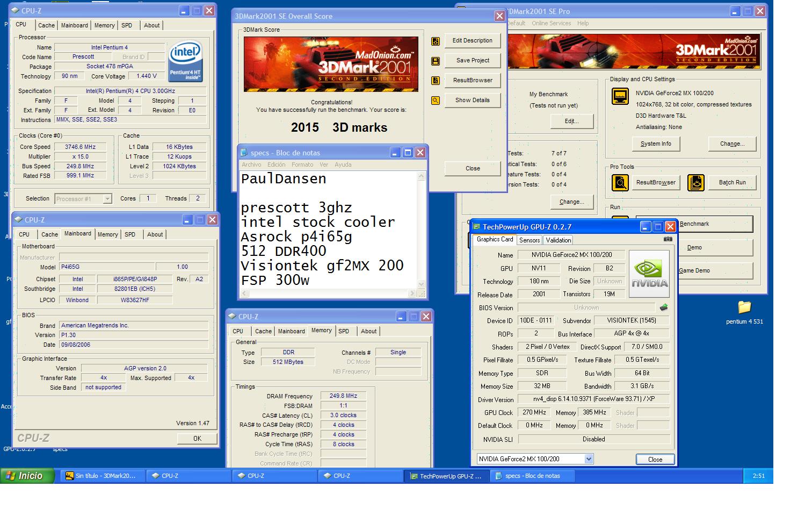The width and height of the screenshot is (812, 508).
Task: Click Change button in Display and CPU Settings
Action: (x=732, y=144)
